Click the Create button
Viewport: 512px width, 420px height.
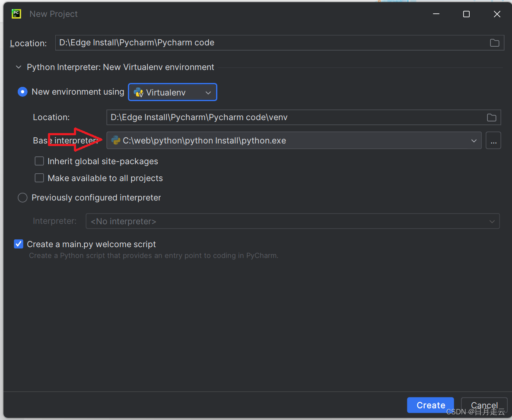430,405
